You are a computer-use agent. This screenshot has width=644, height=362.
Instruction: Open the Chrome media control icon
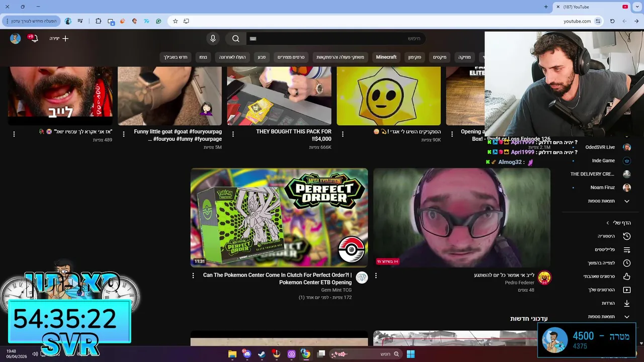pos(80,21)
